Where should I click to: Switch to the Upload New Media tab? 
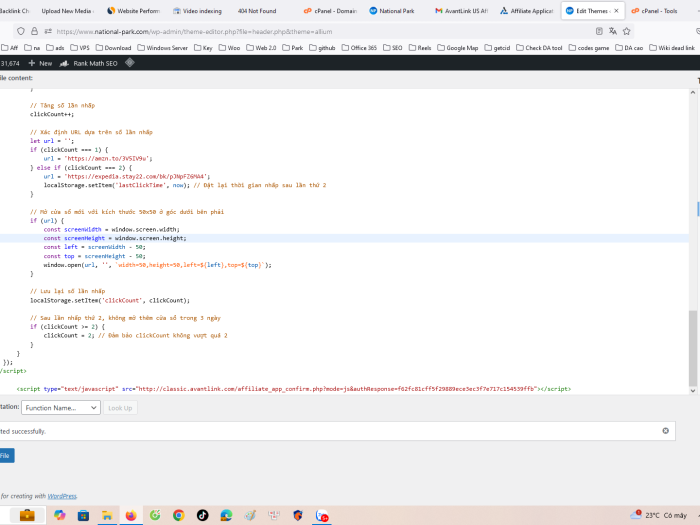[x=67, y=11]
